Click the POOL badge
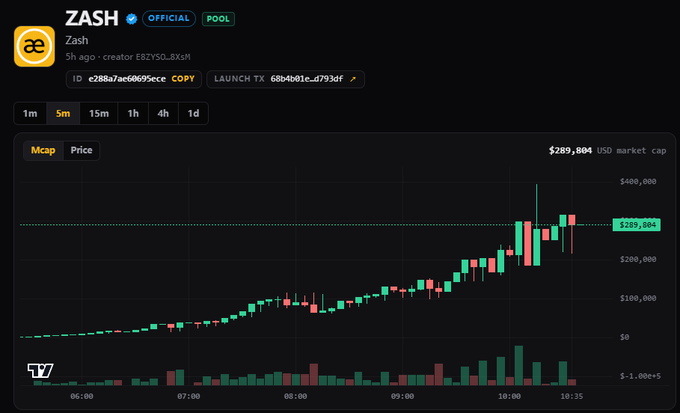Viewport: 680px width, 413px height. pos(218,19)
